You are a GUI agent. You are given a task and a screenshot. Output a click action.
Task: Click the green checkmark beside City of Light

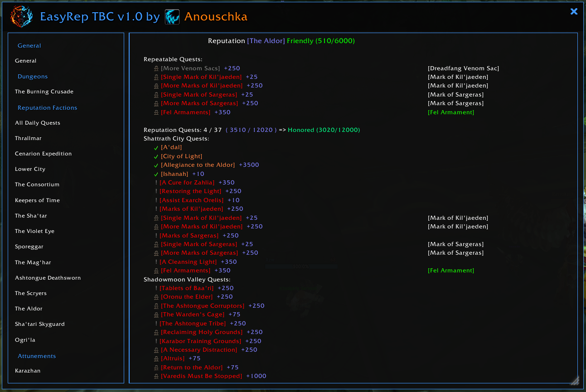(x=156, y=156)
